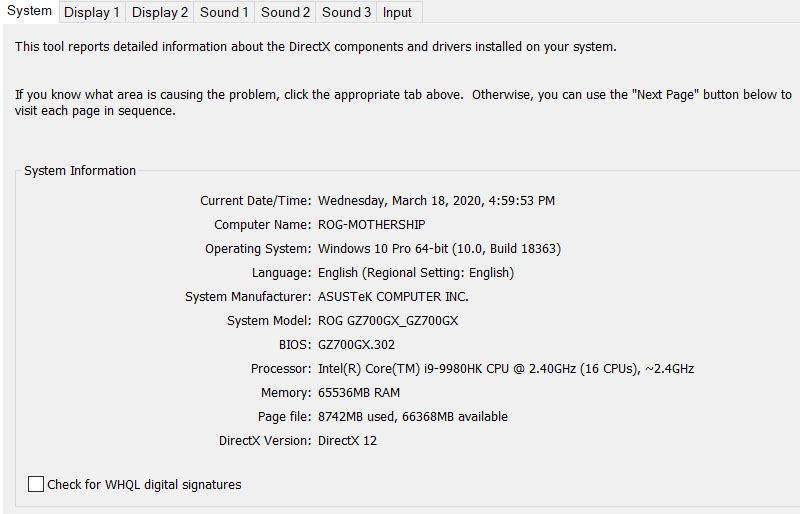Click the 65536MB RAM memory value
This screenshot has width=800, height=514.
click(359, 392)
